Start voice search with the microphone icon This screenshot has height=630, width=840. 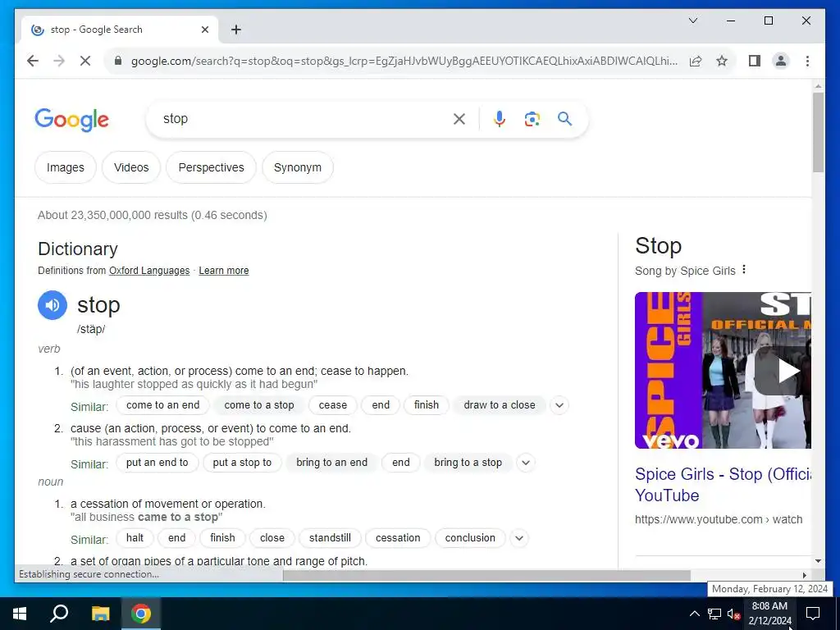click(x=500, y=118)
